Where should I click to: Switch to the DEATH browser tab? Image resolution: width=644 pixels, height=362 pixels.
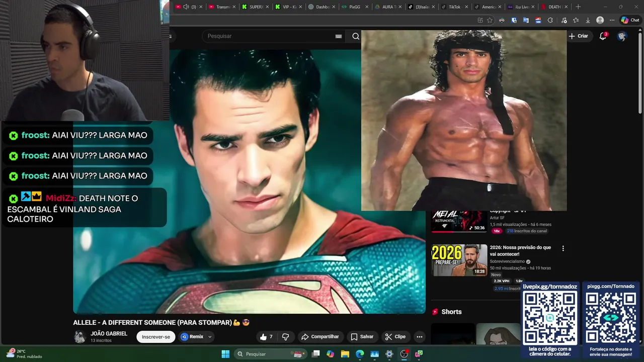pyautogui.click(x=554, y=7)
